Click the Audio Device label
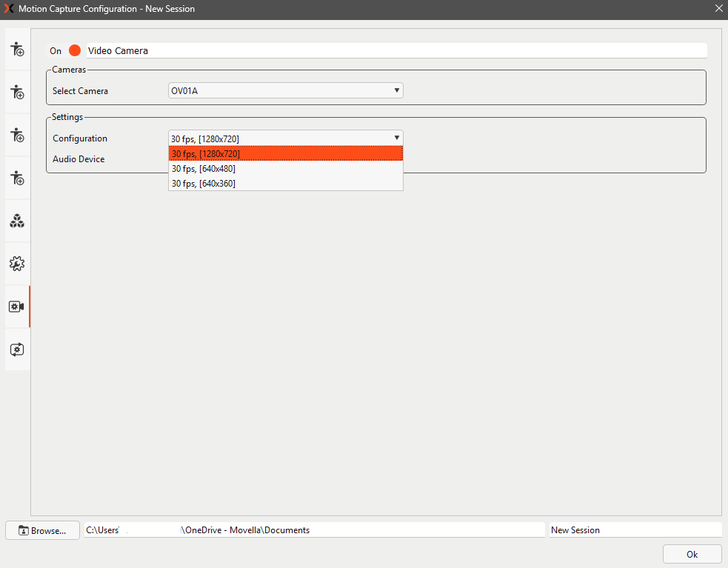 pos(79,158)
